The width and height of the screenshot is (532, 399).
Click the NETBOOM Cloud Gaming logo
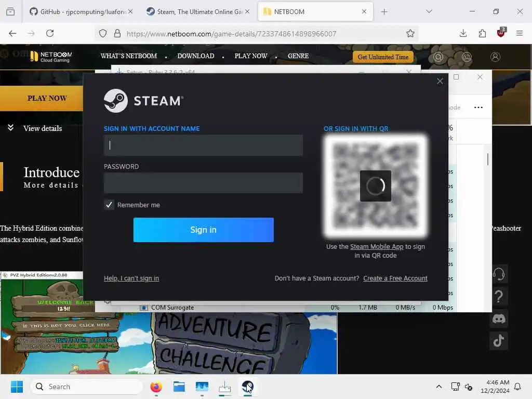51,56
